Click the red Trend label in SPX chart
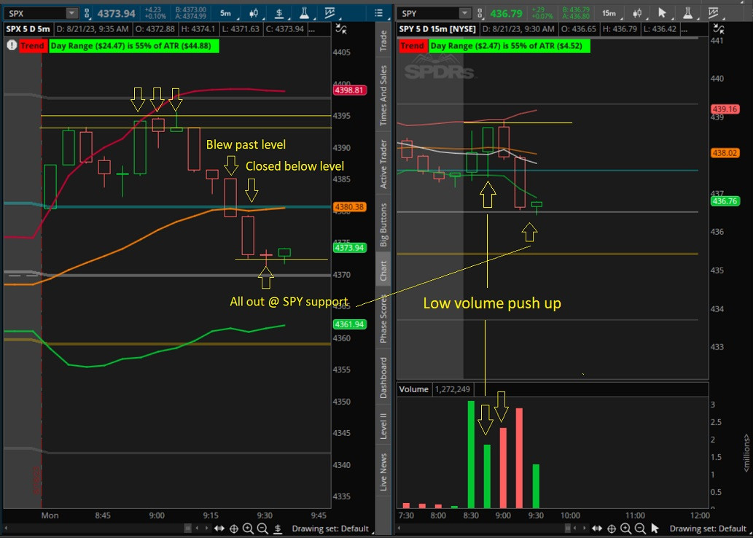The image size is (756, 538). 32,46
